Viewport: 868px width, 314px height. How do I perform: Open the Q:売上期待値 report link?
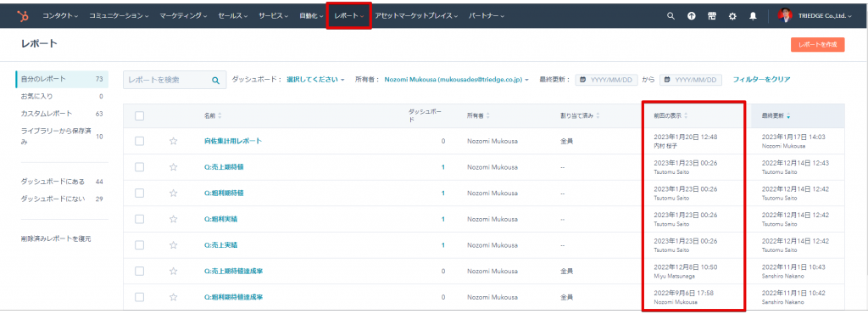(x=224, y=167)
